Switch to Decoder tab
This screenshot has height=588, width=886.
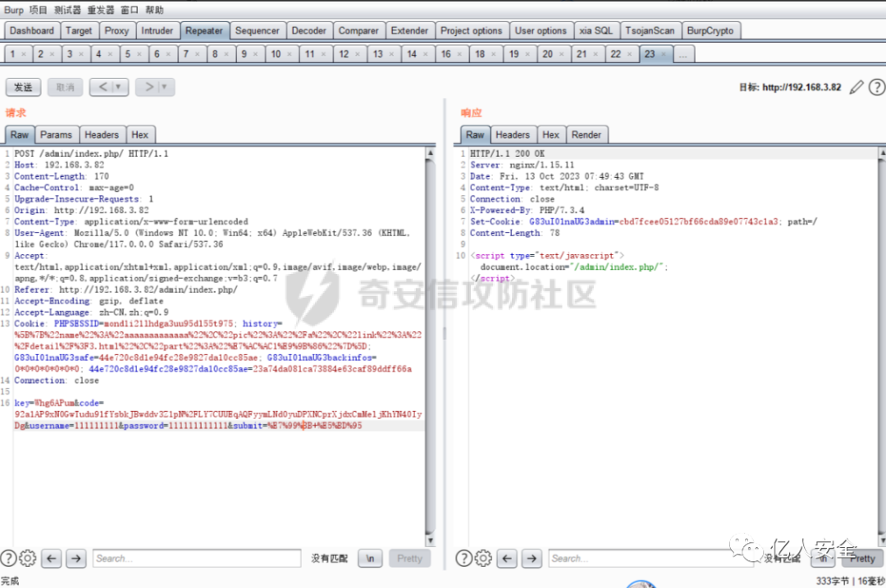point(308,30)
